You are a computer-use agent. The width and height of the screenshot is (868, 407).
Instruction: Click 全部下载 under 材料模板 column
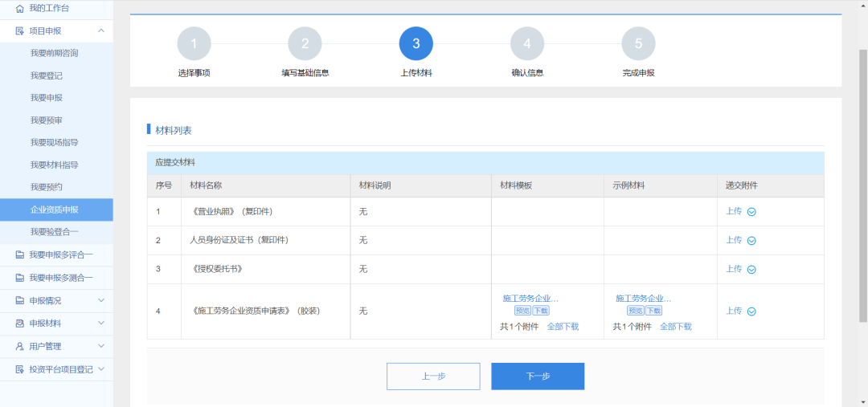(x=563, y=327)
